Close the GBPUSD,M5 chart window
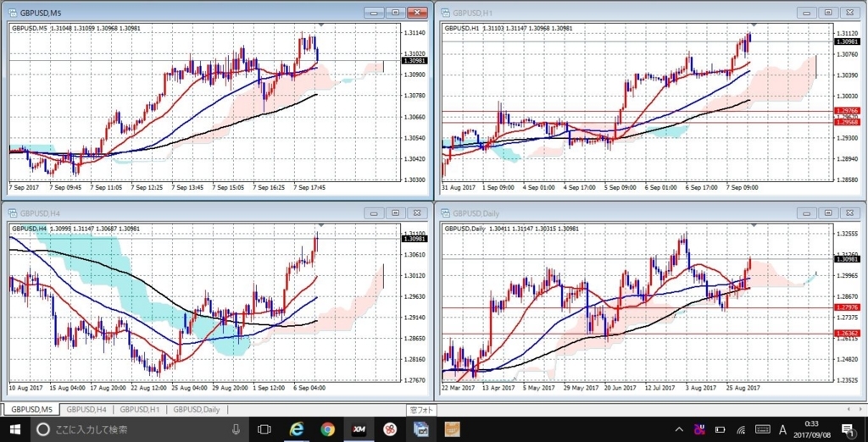 point(417,13)
